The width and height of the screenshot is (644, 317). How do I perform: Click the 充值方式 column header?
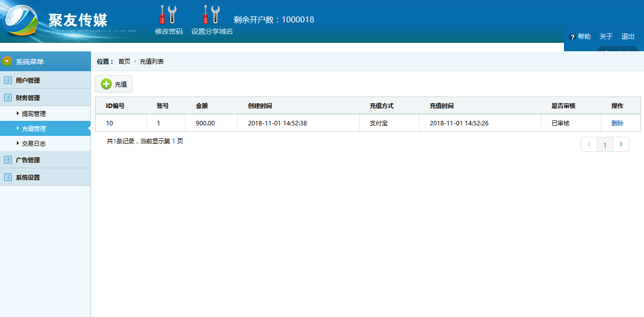(x=381, y=106)
